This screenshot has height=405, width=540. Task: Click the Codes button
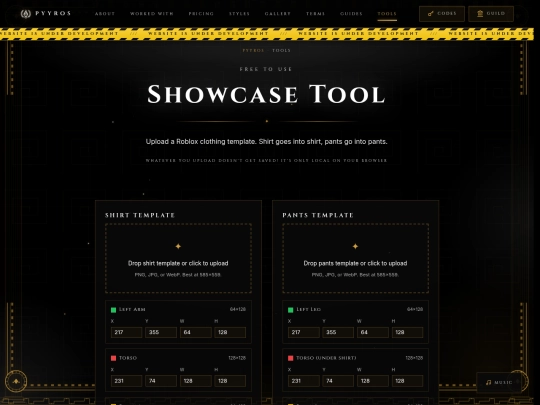click(x=442, y=14)
